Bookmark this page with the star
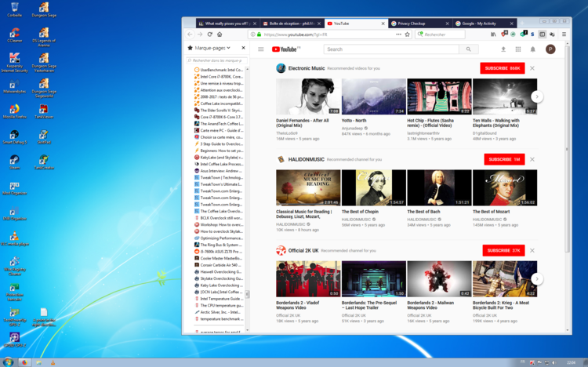588x367 pixels. click(x=407, y=35)
